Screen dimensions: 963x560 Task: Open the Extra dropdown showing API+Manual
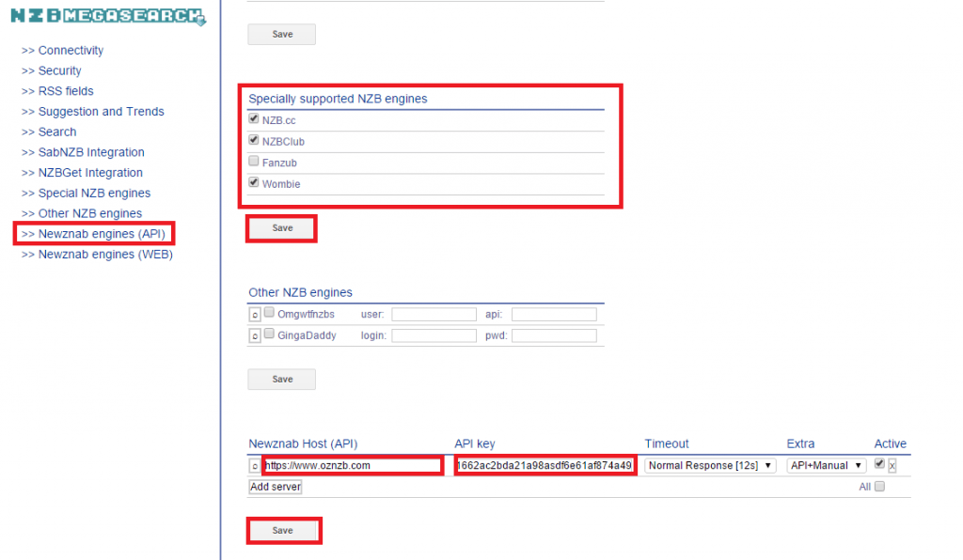825,464
